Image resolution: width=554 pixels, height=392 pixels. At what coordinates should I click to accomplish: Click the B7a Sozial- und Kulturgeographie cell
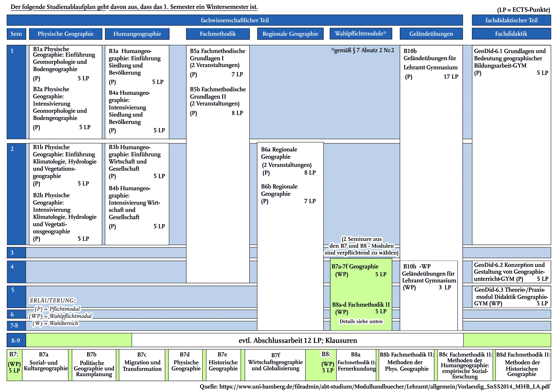click(x=45, y=365)
